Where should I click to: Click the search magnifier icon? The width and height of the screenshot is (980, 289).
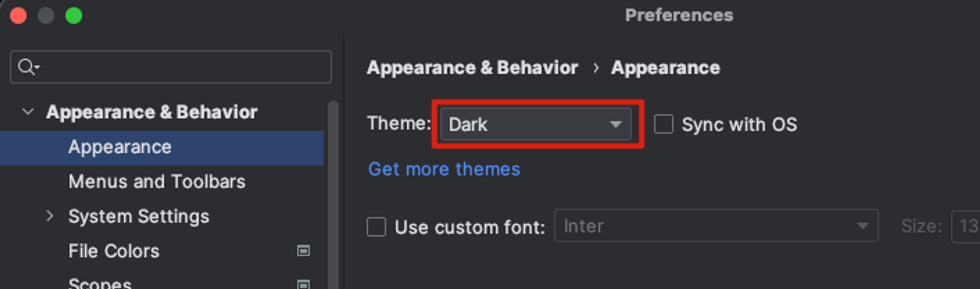[28, 67]
